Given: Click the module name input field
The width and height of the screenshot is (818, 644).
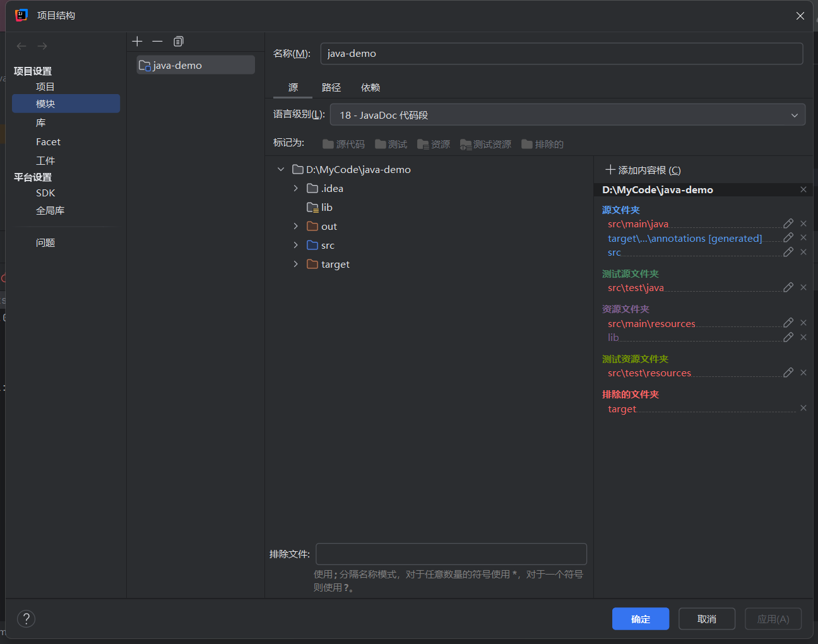Looking at the screenshot, I should [562, 54].
